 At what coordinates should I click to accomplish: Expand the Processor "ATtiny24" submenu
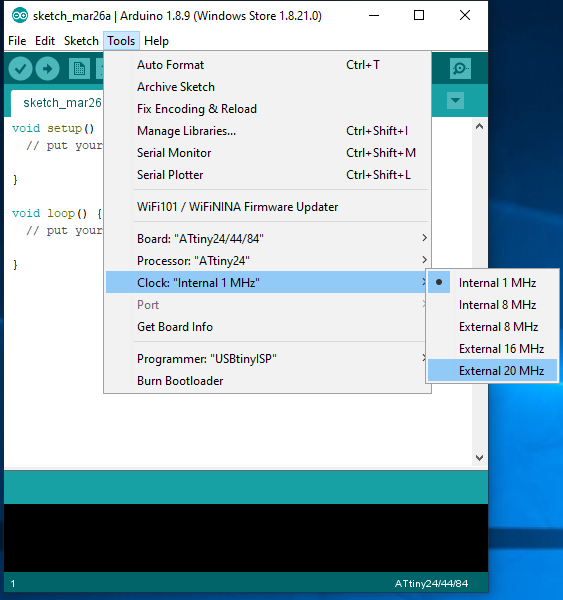(267, 261)
